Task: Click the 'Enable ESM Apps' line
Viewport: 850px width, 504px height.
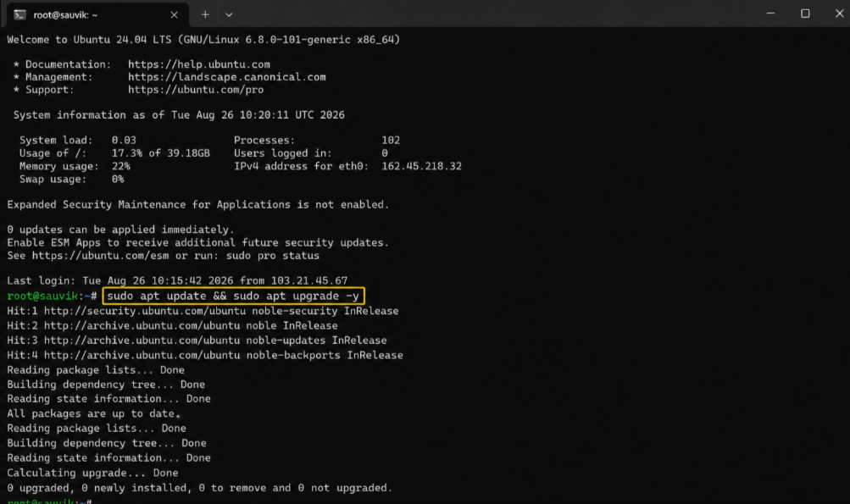Action: [x=197, y=243]
